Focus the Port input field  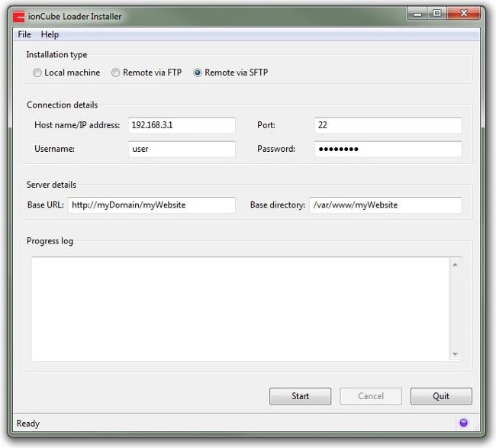[388, 125]
